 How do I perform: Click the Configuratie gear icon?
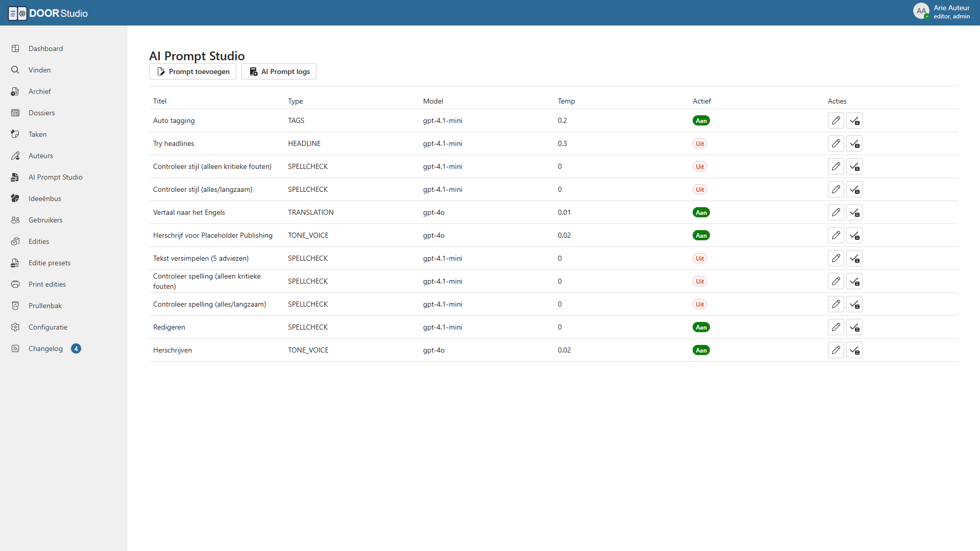pyautogui.click(x=15, y=327)
